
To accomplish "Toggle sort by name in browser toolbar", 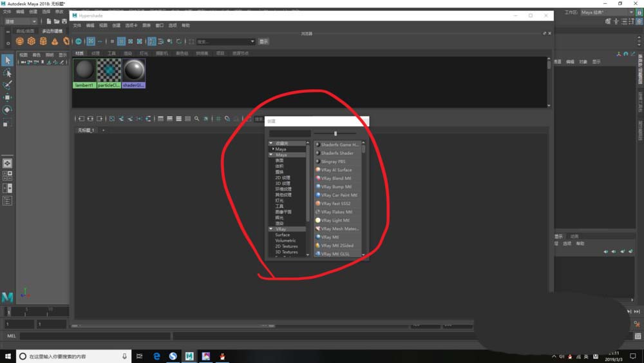I will pyautogui.click(x=152, y=41).
